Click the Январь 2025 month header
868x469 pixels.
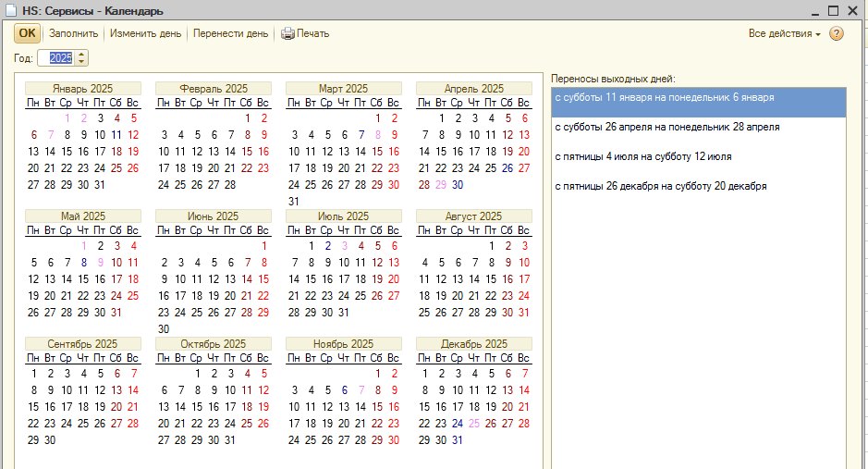[x=83, y=89]
